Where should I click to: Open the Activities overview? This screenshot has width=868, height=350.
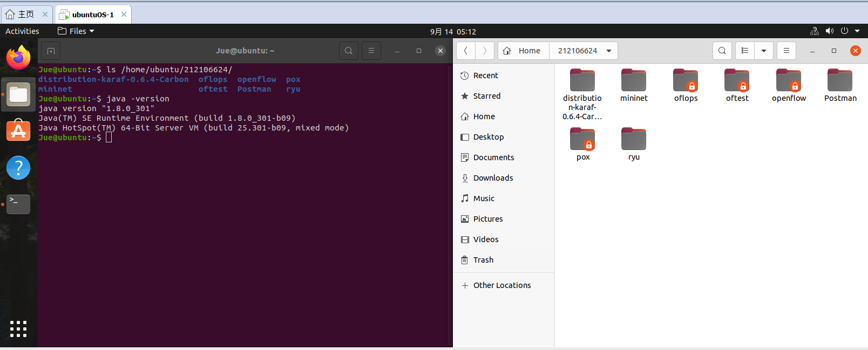[22, 31]
